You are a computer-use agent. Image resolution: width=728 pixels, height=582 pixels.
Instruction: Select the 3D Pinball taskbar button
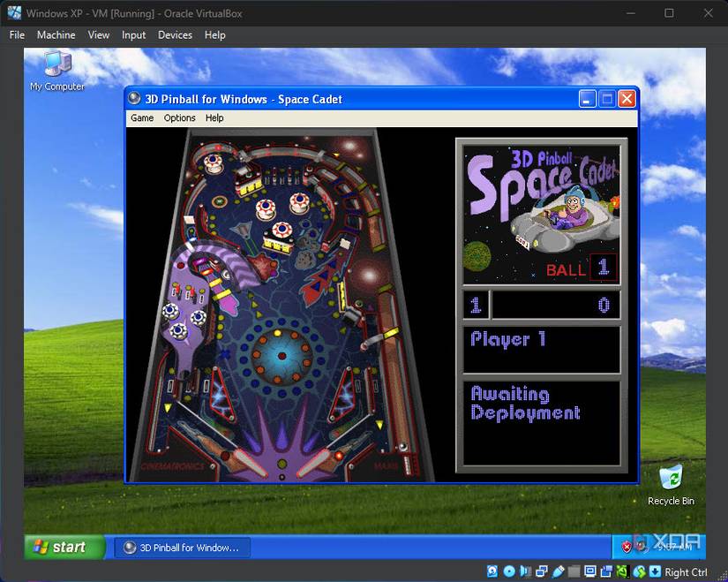click(182, 547)
